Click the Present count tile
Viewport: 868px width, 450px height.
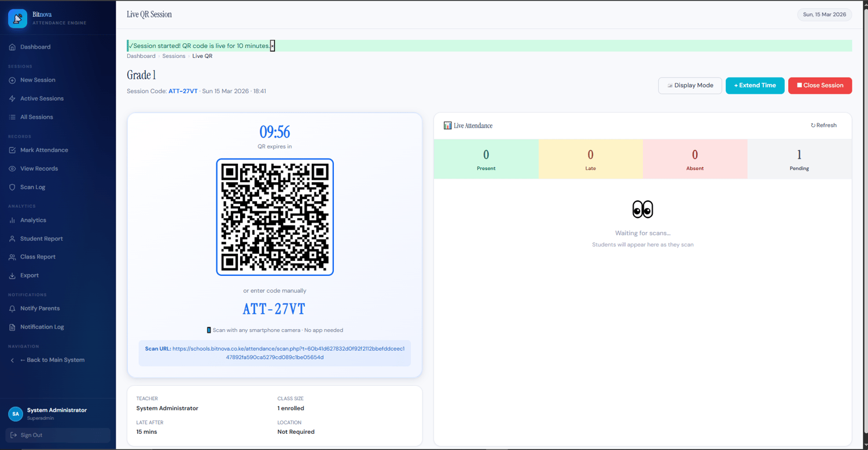tap(486, 159)
